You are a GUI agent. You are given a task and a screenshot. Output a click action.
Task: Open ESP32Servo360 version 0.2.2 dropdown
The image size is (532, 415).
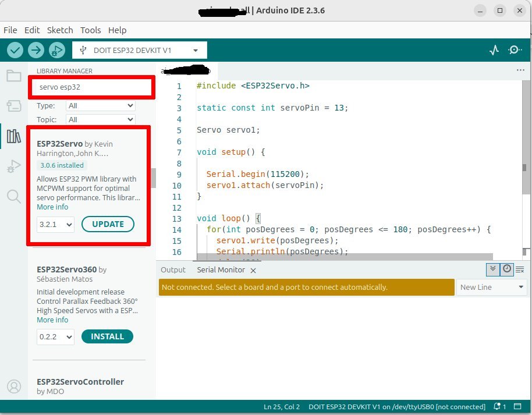55,337
